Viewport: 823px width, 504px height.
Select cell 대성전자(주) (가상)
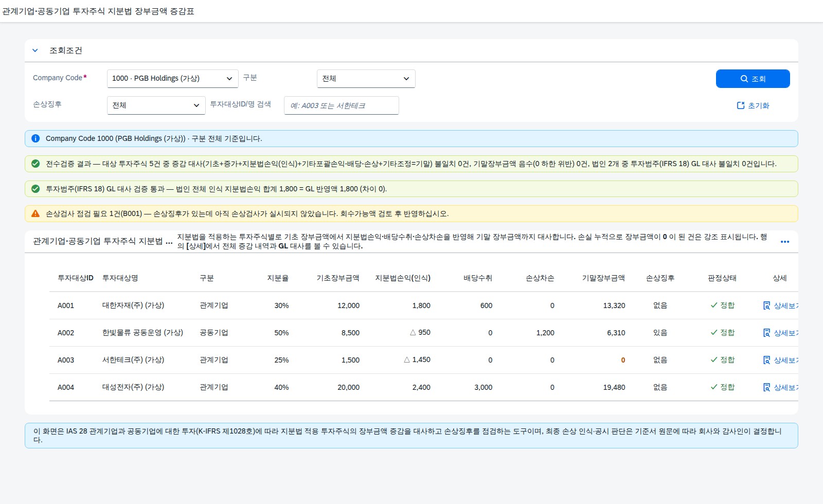pos(133,387)
